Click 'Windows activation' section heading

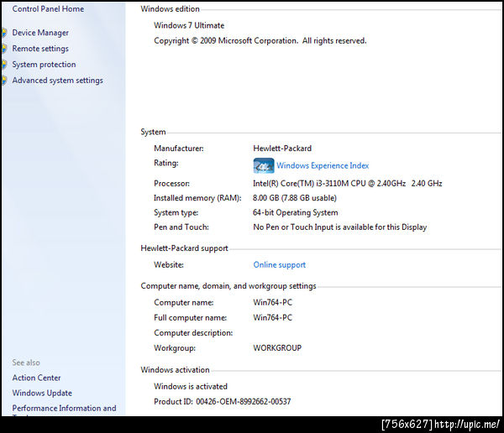coord(175,370)
